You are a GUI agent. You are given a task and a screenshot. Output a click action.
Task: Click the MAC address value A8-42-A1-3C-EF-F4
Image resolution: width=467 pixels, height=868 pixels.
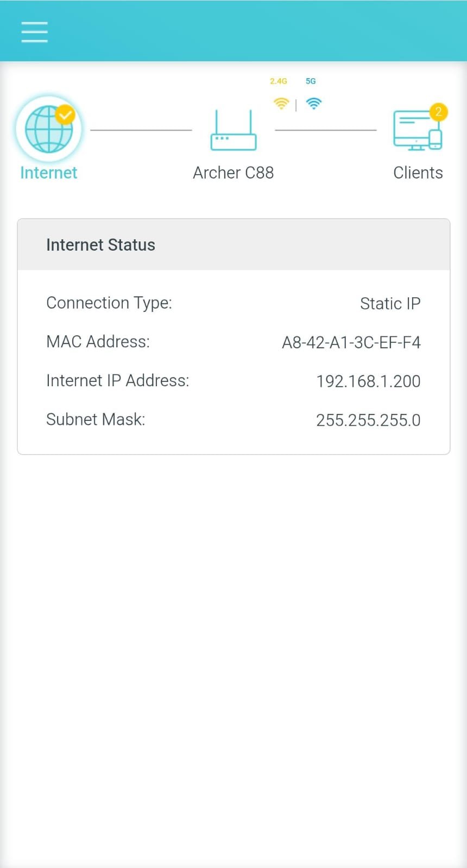(x=351, y=342)
